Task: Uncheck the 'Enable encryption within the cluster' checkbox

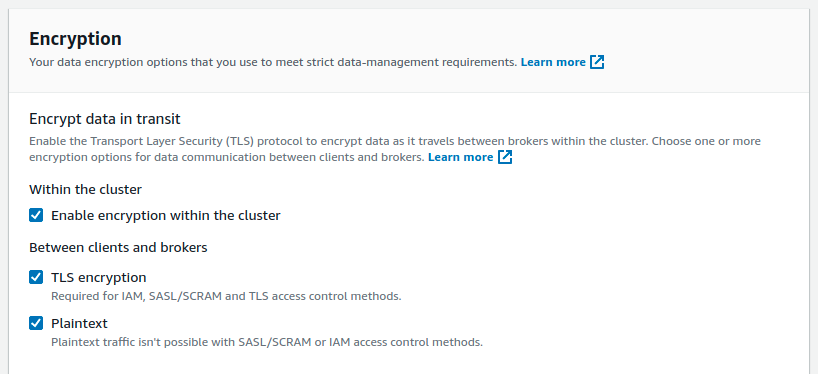Action: pyautogui.click(x=36, y=215)
